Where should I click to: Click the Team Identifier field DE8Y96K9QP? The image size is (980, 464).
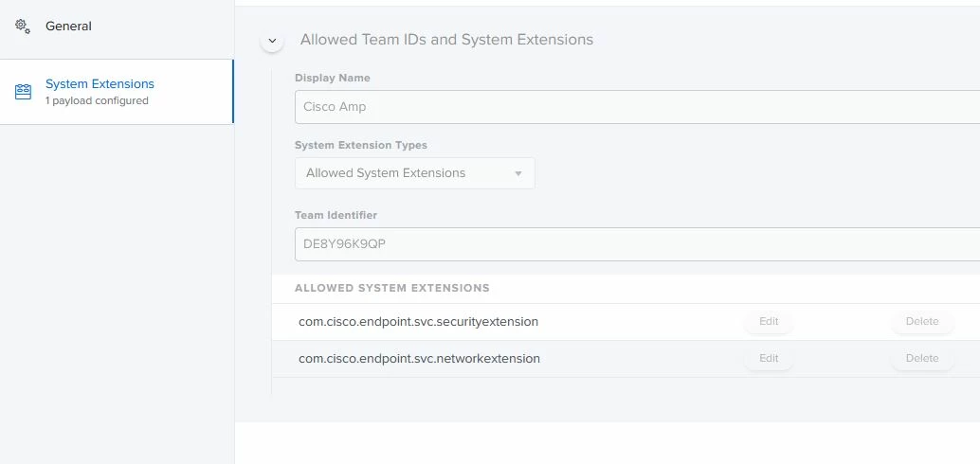(638, 244)
